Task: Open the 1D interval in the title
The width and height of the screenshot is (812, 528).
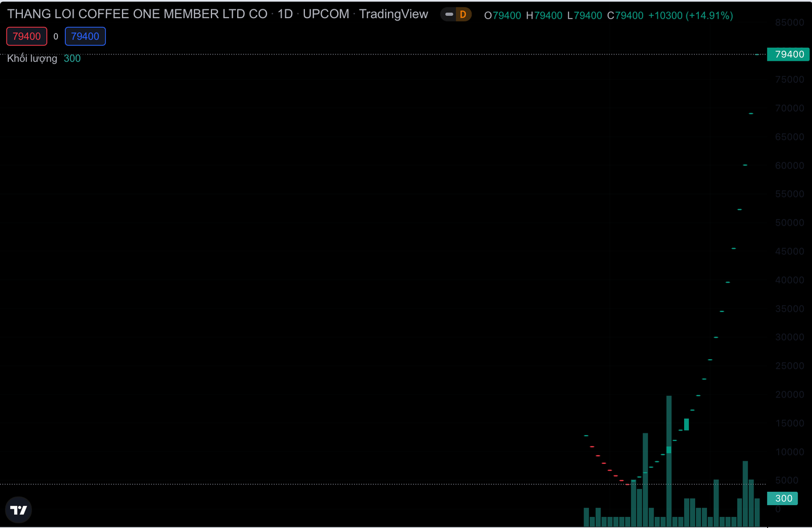Action: point(285,14)
